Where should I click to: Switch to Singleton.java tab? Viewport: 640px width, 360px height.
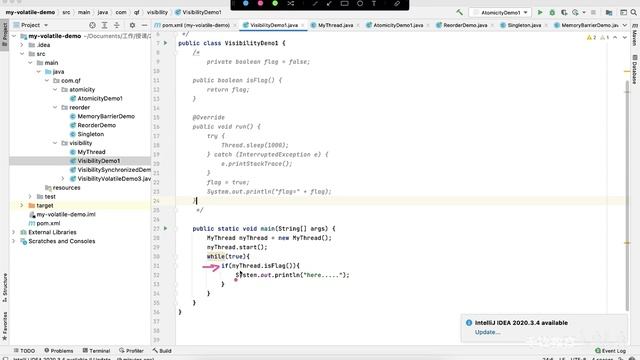[x=524, y=25]
